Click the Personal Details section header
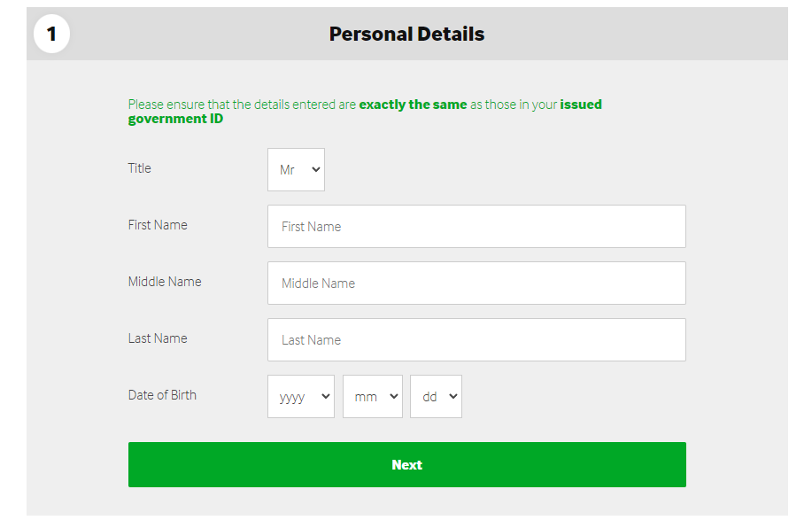This screenshot has height=528, width=812. click(407, 35)
